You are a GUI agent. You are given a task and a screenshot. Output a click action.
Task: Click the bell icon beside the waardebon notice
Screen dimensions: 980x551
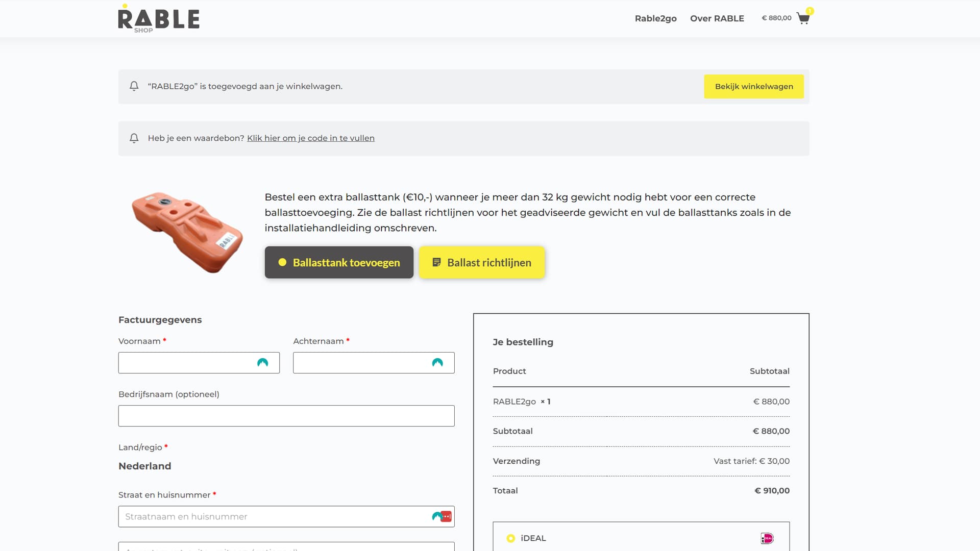click(134, 138)
